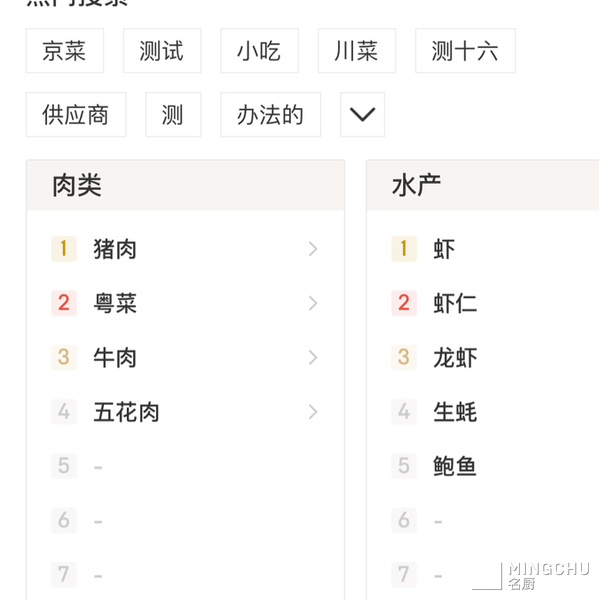The width and height of the screenshot is (600, 600).
Task: Select the 肉类 category header
Action: (x=185, y=185)
